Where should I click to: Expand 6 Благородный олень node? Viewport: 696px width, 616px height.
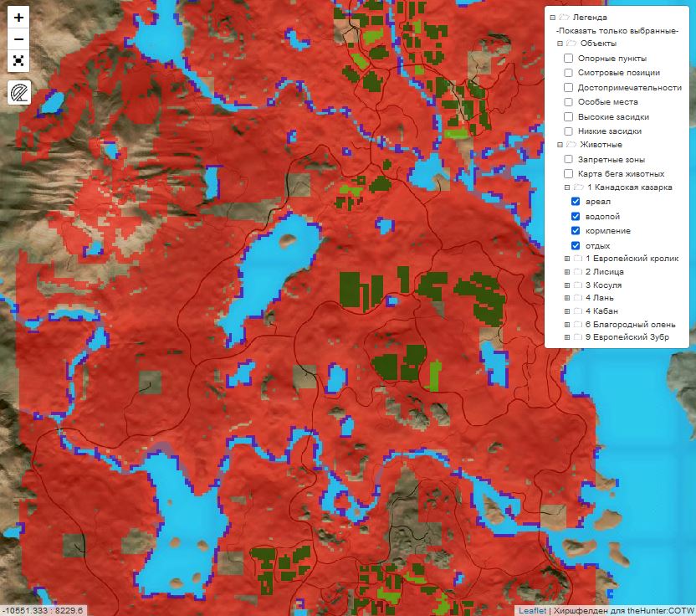pos(567,325)
